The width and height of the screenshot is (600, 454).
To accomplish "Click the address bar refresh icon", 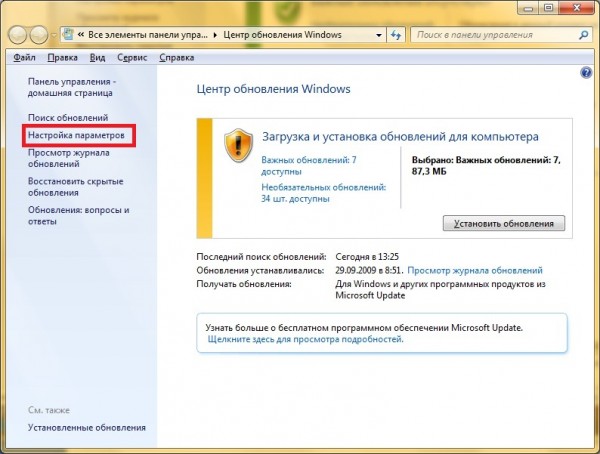I will click(x=396, y=35).
